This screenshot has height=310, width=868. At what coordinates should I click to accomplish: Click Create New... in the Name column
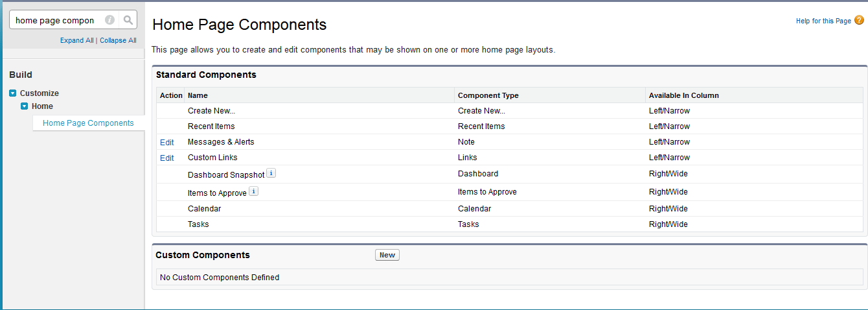211,111
